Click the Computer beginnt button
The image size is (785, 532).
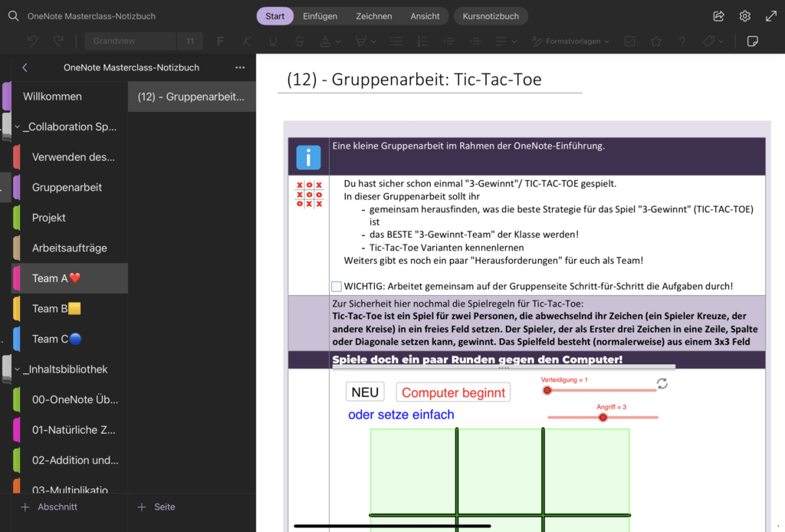pyautogui.click(x=453, y=392)
